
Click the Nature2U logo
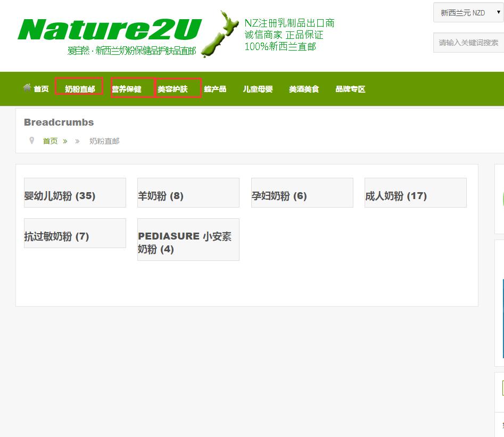click(110, 29)
